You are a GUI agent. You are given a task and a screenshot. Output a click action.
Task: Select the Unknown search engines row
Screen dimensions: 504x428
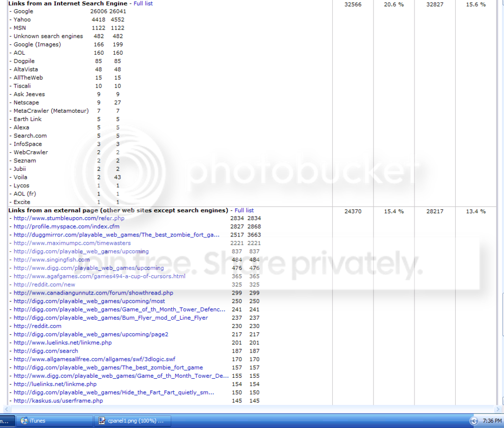66,36
